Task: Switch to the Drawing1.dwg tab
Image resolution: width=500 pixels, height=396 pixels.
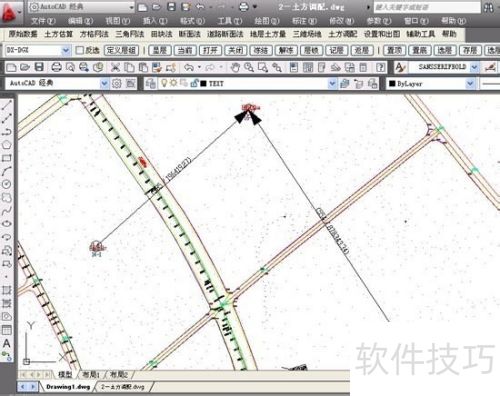Action: [x=68, y=387]
